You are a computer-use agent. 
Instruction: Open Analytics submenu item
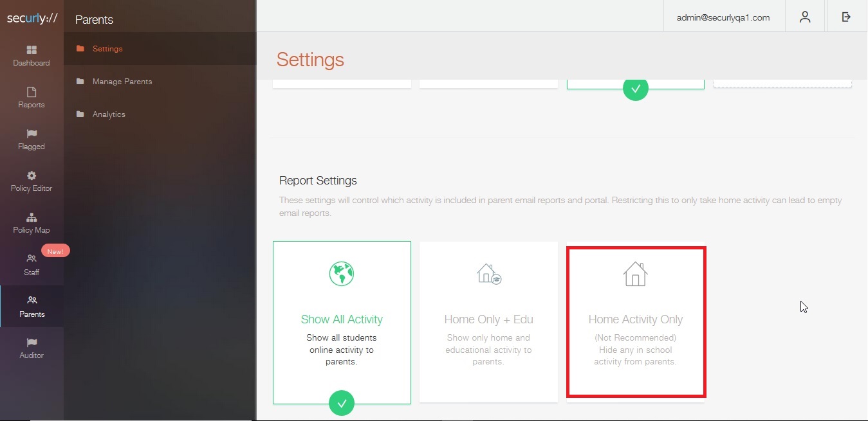[109, 114]
